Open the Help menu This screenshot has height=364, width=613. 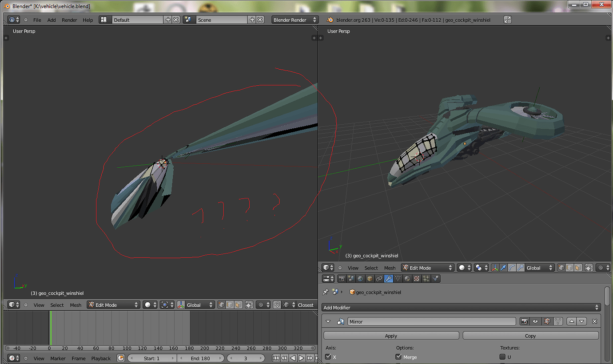[x=88, y=20]
